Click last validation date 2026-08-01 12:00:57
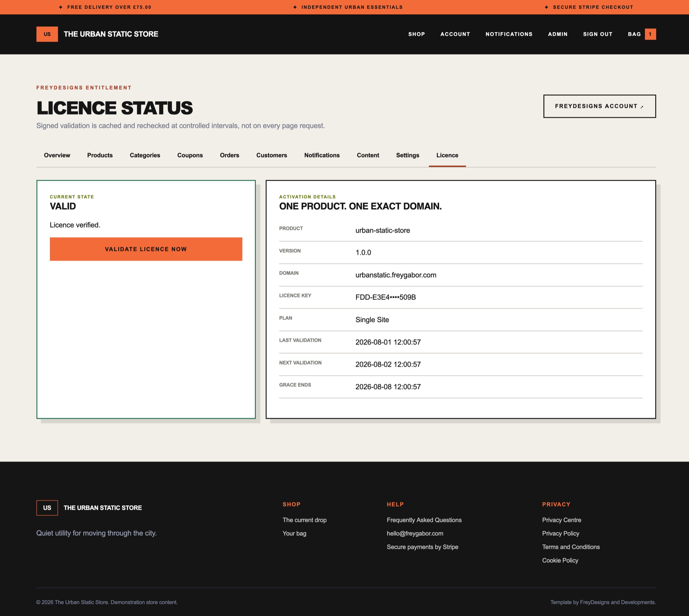Image resolution: width=689 pixels, height=616 pixels. click(388, 342)
